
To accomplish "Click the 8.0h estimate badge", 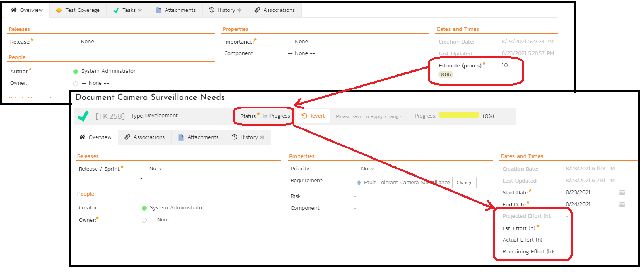I will (x=446, y=74).
